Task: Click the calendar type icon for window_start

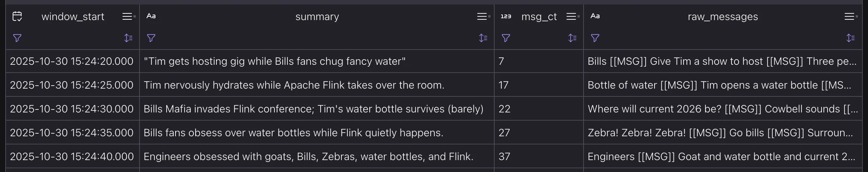Action: coord(17,16)
